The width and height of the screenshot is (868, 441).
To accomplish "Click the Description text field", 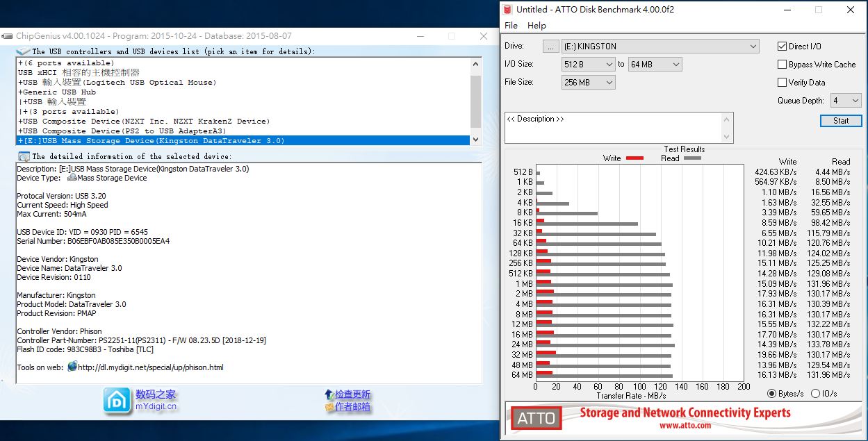I will (614, 128).
